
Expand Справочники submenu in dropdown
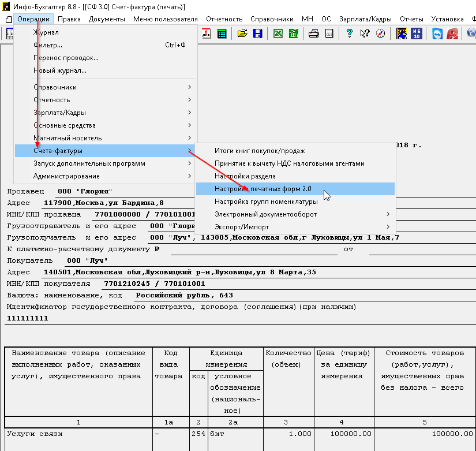click(x=106, y=87)
